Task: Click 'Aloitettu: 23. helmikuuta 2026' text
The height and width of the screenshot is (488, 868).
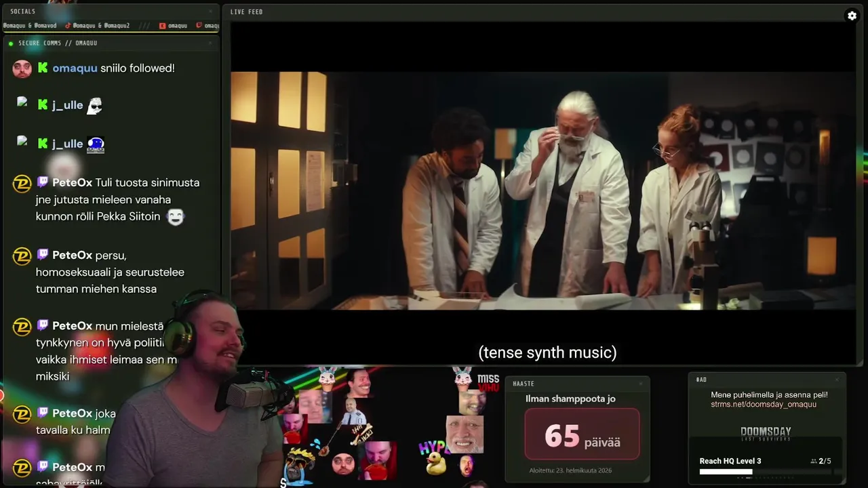Action: [x=570, y=470]
